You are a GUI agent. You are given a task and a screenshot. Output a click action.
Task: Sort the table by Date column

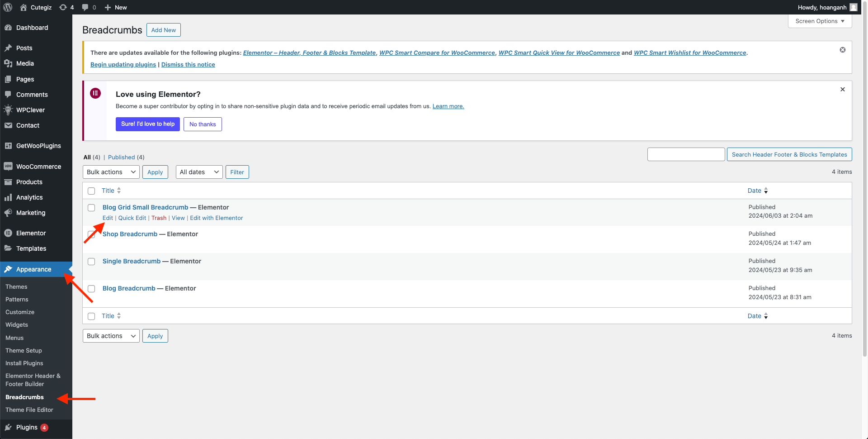click(x=754, y=191)
